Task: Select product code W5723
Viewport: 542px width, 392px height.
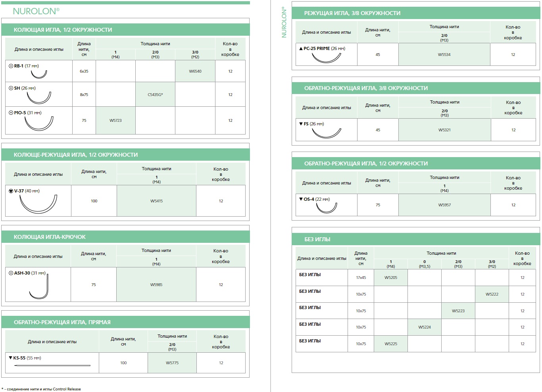Action: coord(115,120)
